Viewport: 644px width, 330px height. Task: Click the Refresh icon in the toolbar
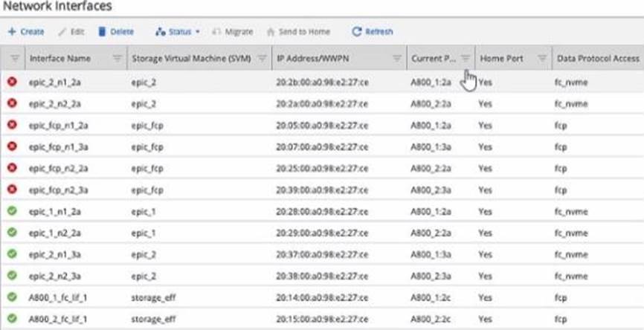[357, 32]
